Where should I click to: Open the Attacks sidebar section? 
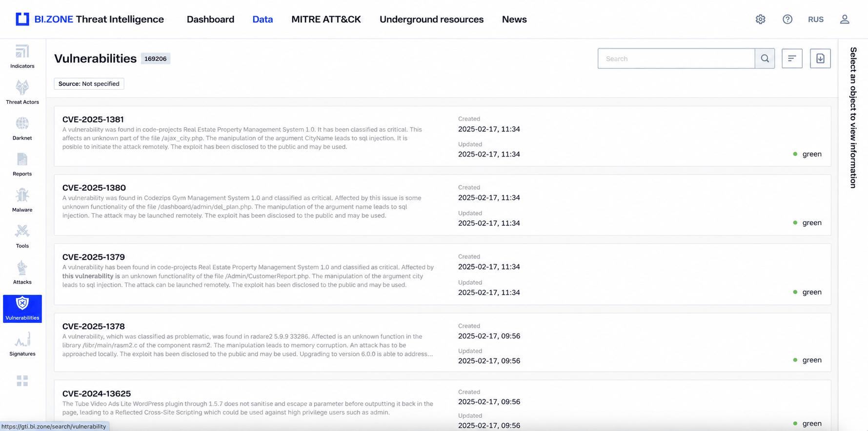click(22, 273)
